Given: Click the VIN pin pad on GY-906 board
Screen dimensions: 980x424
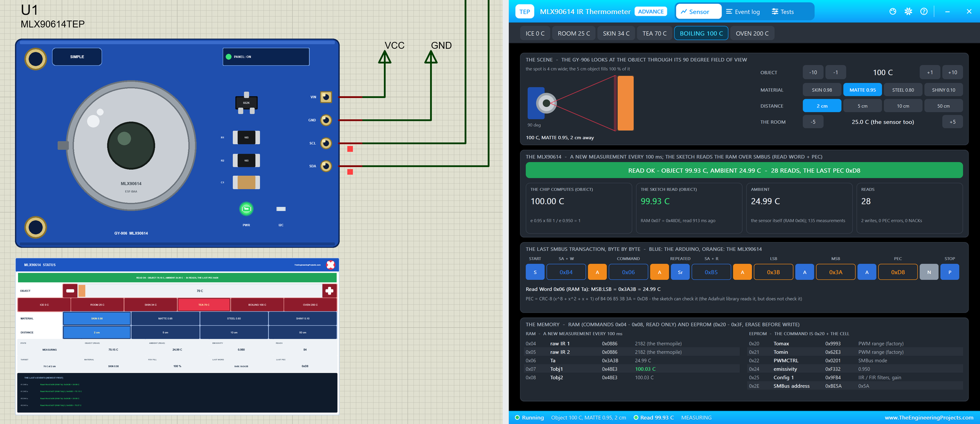Looking at the screenshot, I should tap(326, 97).
